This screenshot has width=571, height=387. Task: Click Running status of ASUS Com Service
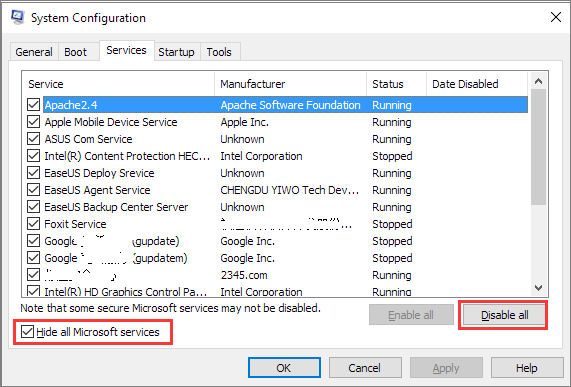[x=392, y=139]
